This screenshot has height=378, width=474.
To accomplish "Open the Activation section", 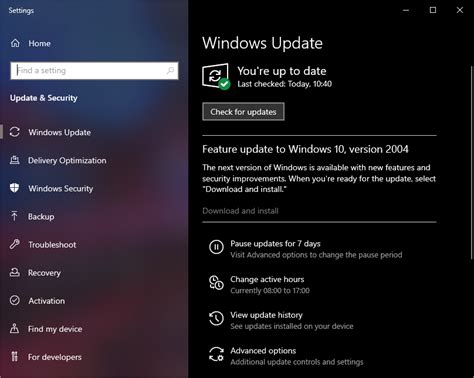I will click(47, 301).
